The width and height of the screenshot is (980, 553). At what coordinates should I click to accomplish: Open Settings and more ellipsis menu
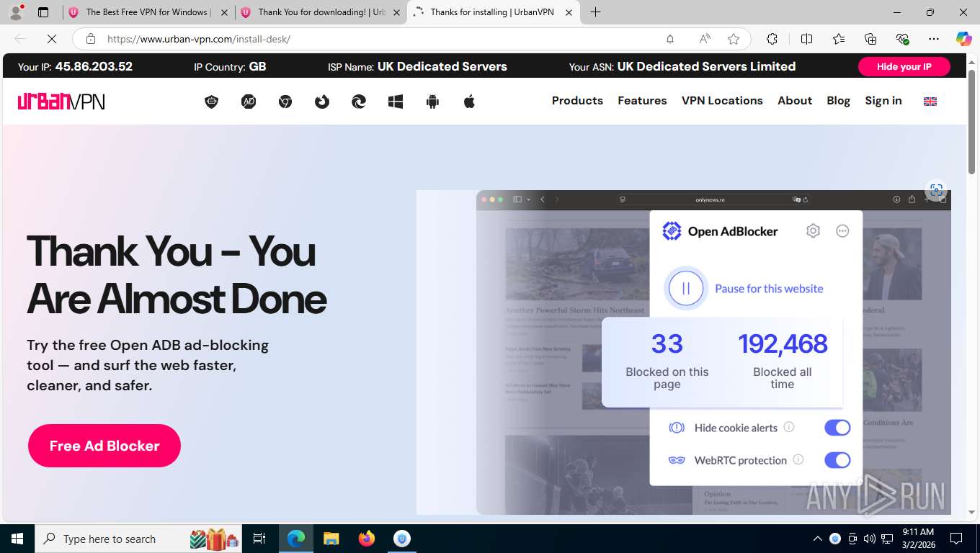tap(934, 39)
